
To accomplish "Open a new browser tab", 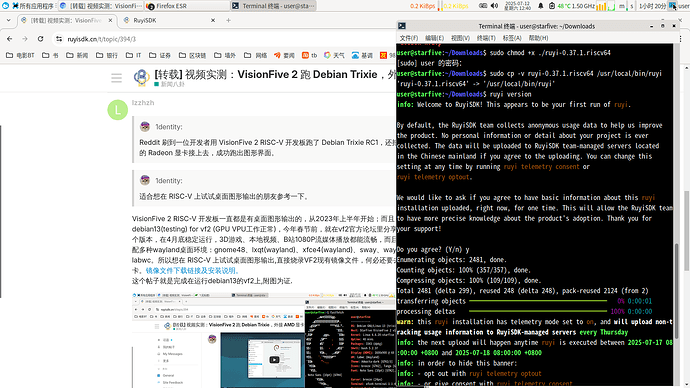I will click(x=228, y=20).
